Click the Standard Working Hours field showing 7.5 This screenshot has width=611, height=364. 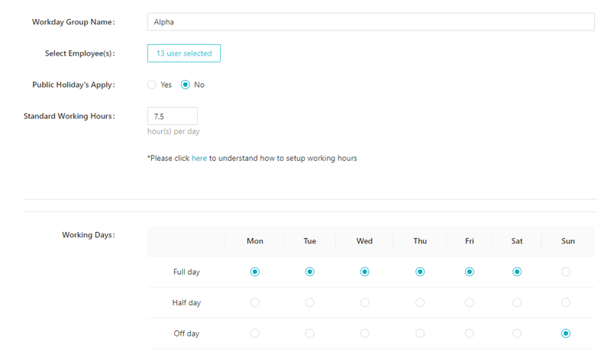point(173,116)
